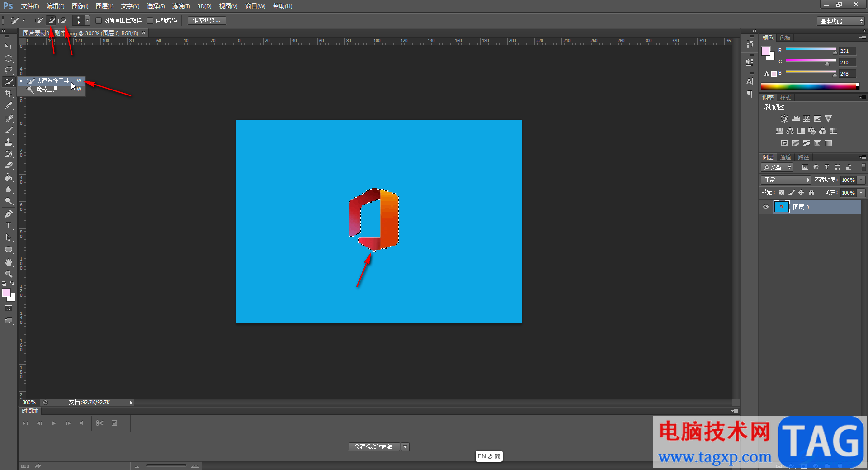Choose the Lasso tool

coord(9,70)
